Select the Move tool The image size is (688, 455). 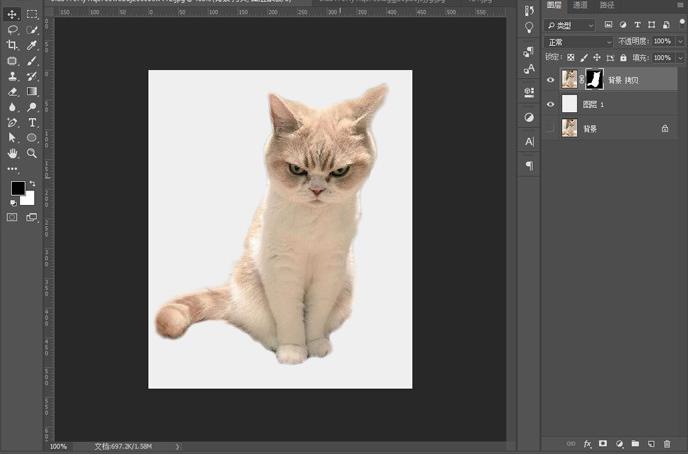coord(12,14)
